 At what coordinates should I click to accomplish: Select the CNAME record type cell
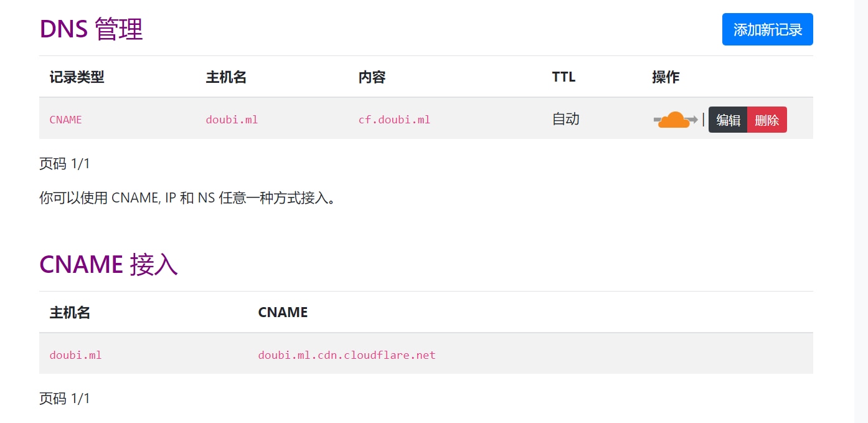click(x=66, y=120)
